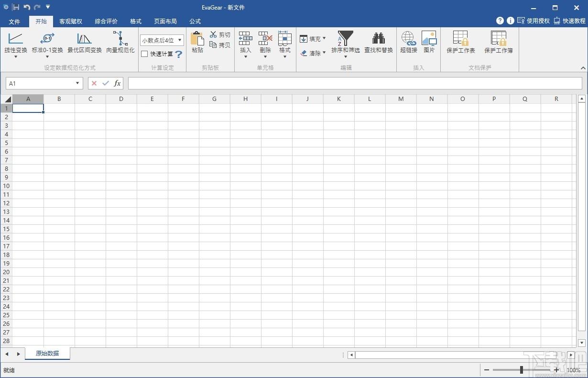Select the 最优区间变换 tool
The image size is (588, 378).
coord(85,43)
